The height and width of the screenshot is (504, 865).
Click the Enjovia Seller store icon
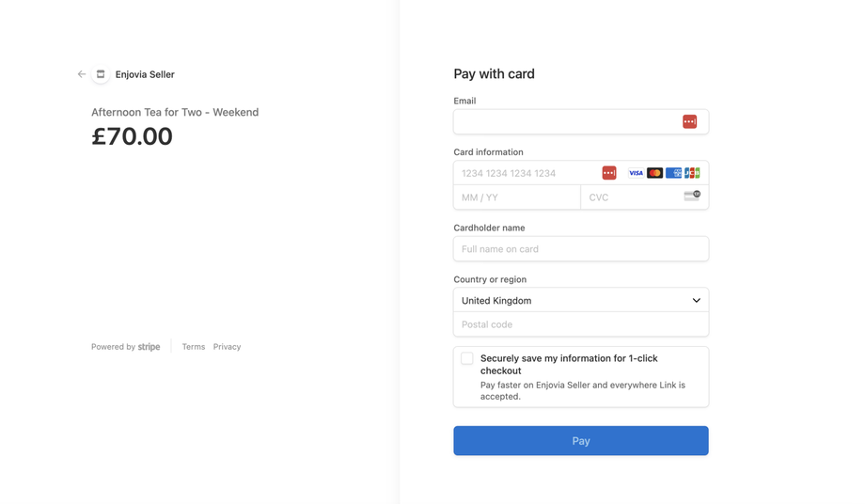(x=101, y=74)
